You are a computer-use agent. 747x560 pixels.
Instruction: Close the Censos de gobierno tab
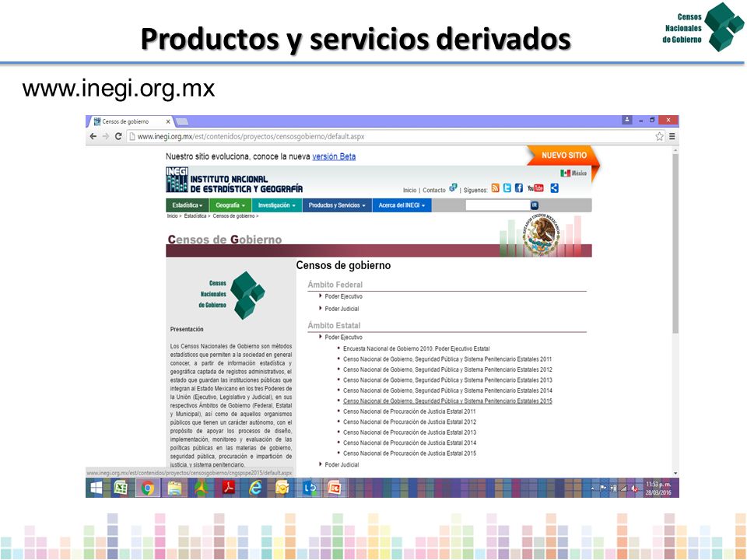[168, 121]
